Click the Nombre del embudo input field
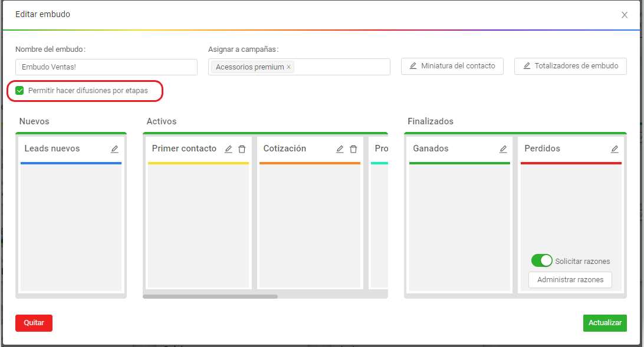644x347 pixels. tap(106, 67)
